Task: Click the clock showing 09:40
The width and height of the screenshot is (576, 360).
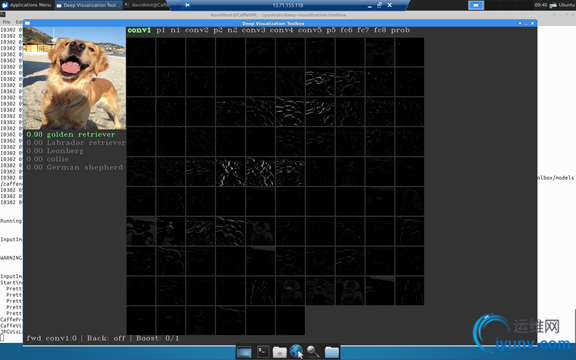Action: 541,5
